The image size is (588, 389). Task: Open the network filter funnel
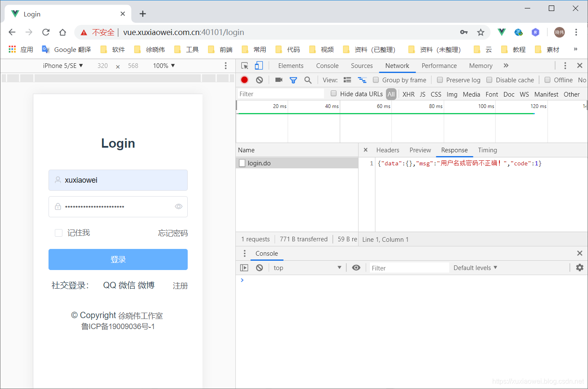293,80
